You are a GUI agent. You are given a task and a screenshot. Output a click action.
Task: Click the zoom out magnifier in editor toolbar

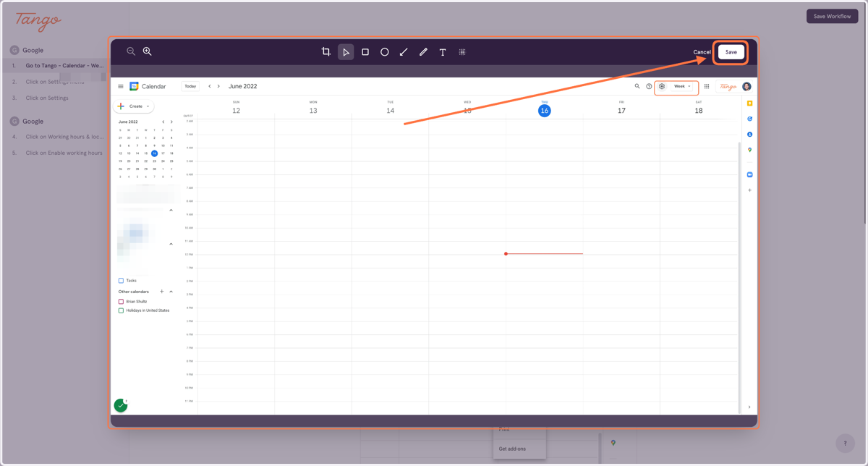131,51
